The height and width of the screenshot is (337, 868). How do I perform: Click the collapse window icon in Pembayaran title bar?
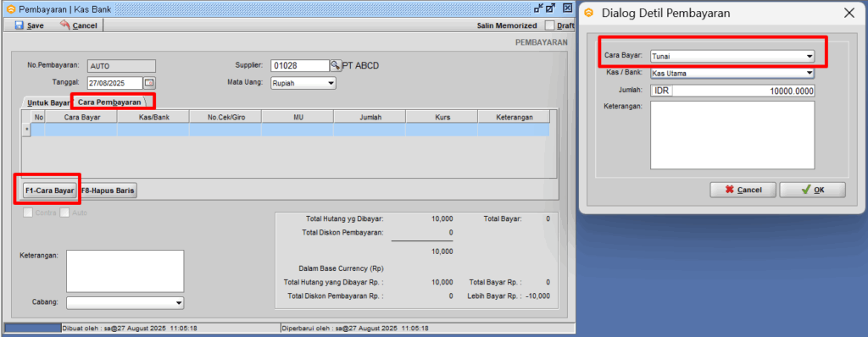(538, 8)
